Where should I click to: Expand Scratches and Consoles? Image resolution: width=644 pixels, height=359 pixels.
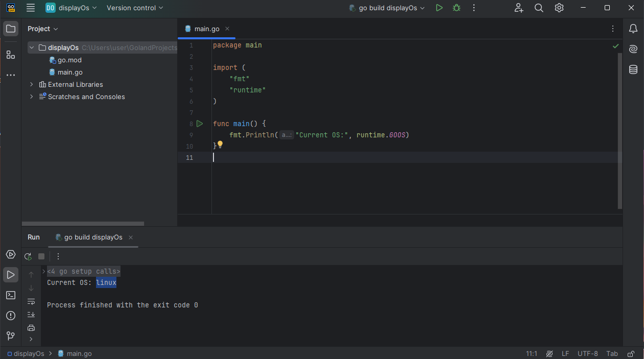[31, 97]
